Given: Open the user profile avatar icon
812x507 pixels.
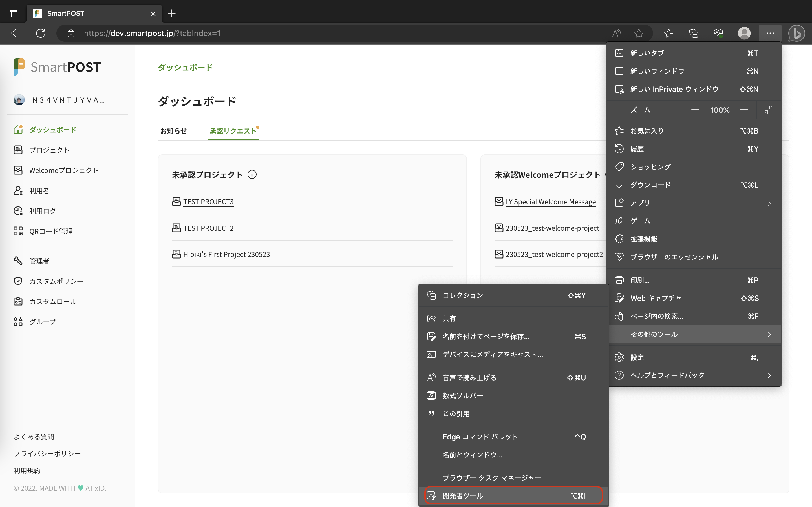Looking at the screenshot, I should click(x=744, y=33).
